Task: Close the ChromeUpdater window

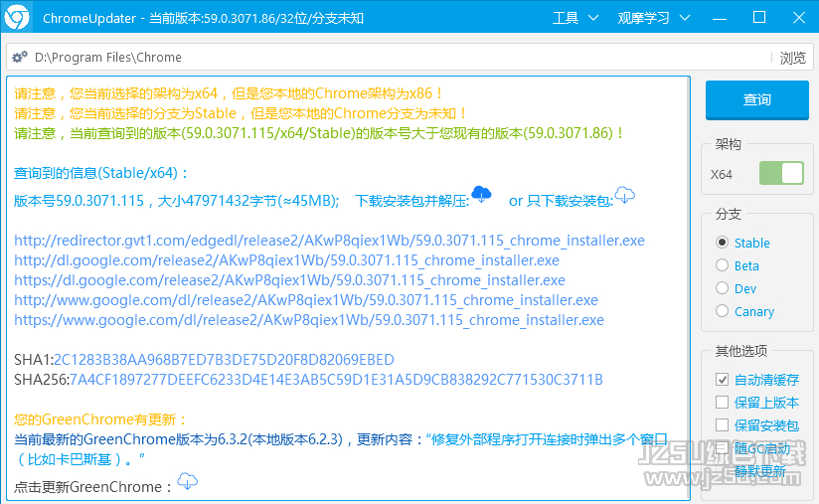Action: (x=799, y=18)
